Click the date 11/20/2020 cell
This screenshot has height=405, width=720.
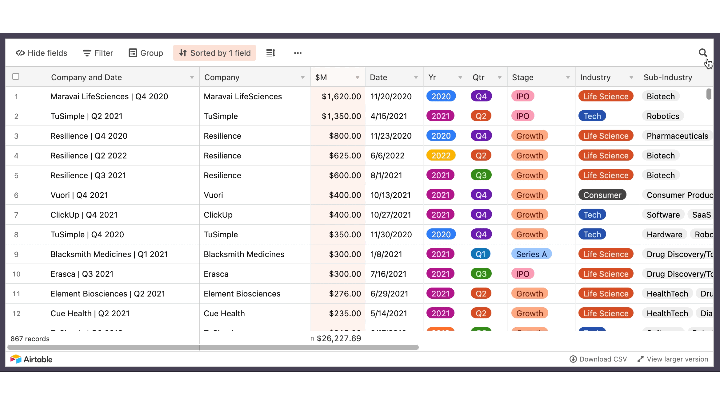[391, 96]
